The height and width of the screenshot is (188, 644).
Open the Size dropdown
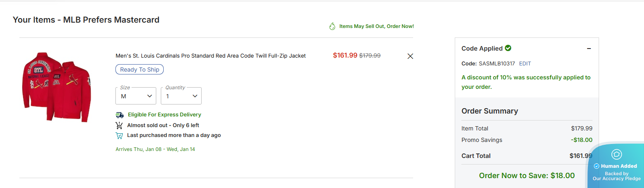click(136, 96)
